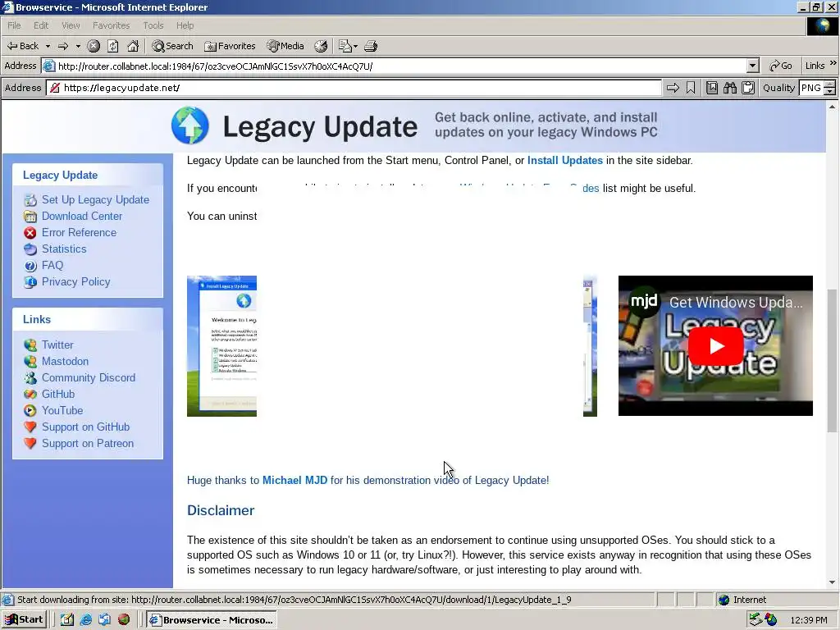Click the Michael MJD link

click(294, 480)
